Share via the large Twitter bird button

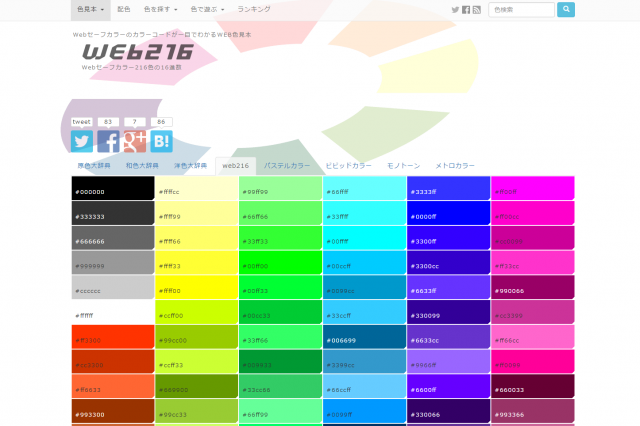click(82, 141)
